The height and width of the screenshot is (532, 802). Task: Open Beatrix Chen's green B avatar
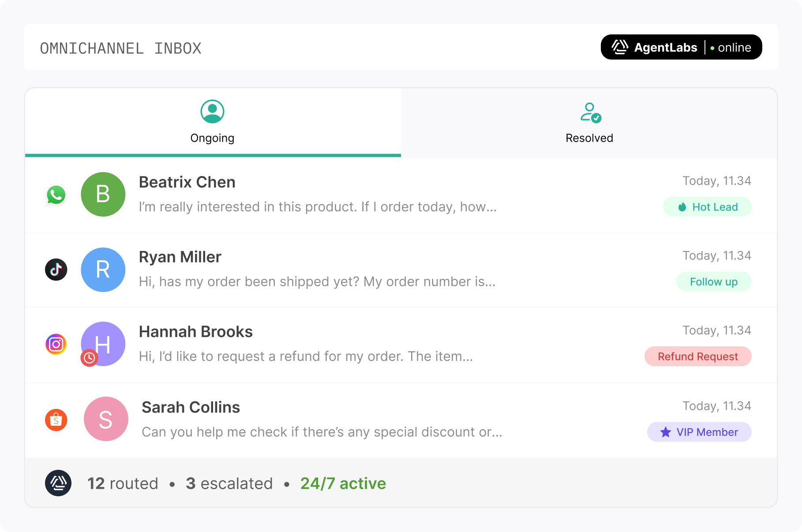[103, 194]
